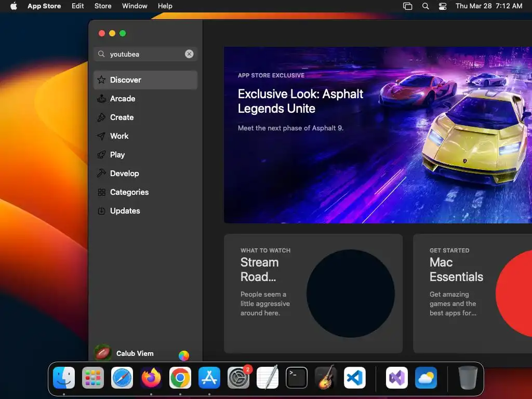This screenshot has width=532, height=399.
Task: Open the Stream Road What to Watch card
Action: 313,294
